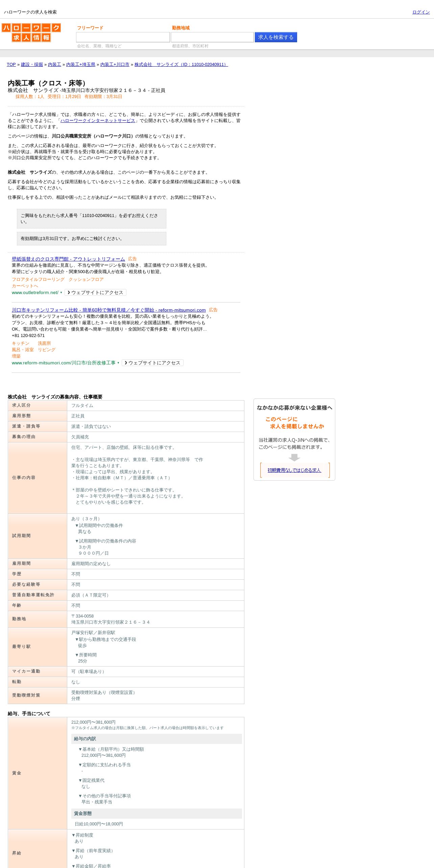This screenshot has width=434, height=868.
Task: Click the 有効期限：3月31日 text under heading
Action: click(x=103, y=97)
